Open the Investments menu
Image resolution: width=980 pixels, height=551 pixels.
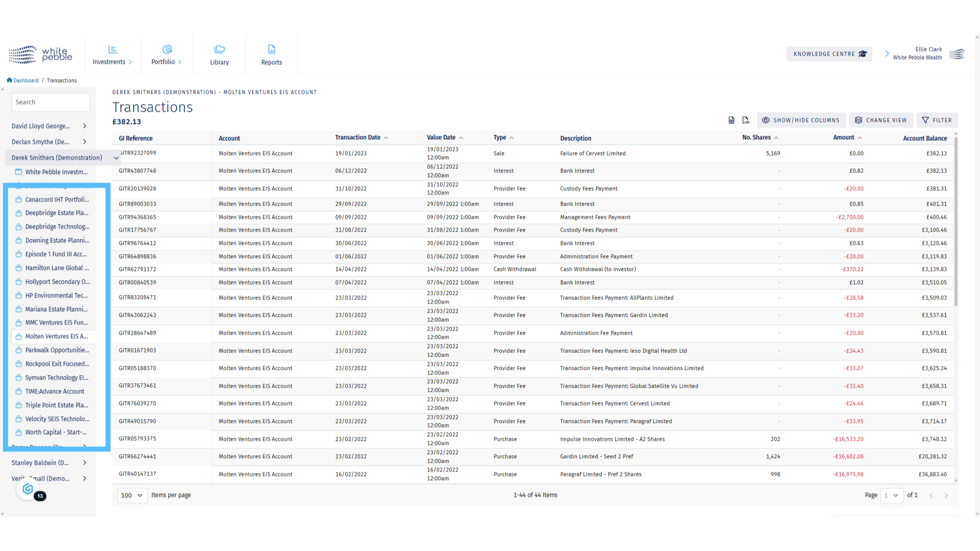click(x=112, y=55)
